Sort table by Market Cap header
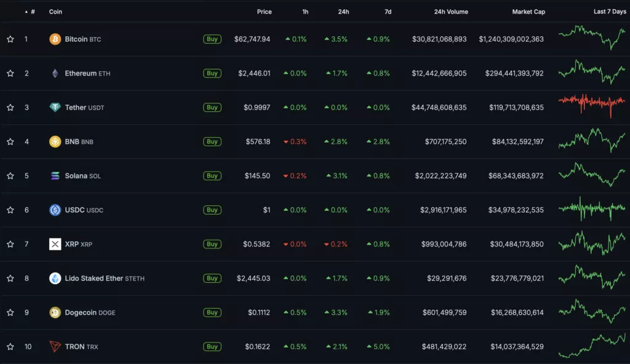This screenshot has width=630, height=364. 528,12
